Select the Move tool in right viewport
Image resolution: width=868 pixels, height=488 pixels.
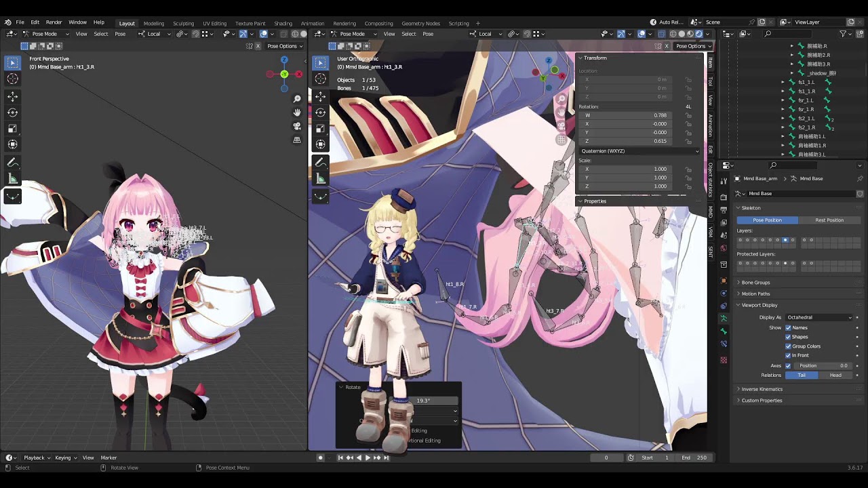tap(321, 96)
